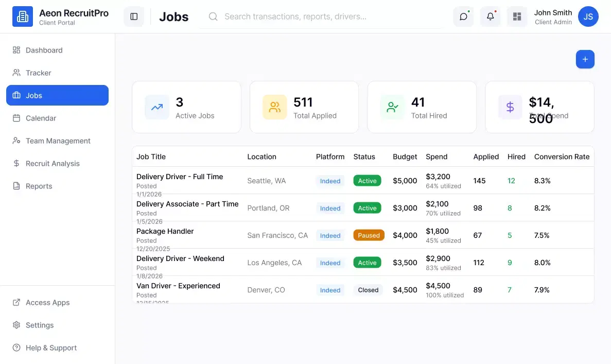Image resolution: width=611 pixels, height=364 pixels.
Task: Click the notifications bell icon
Action: pos(490,16)
